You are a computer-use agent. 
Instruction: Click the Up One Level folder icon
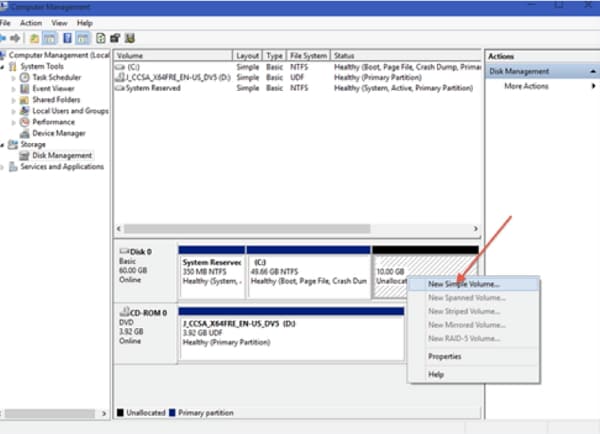click(34, 38)
